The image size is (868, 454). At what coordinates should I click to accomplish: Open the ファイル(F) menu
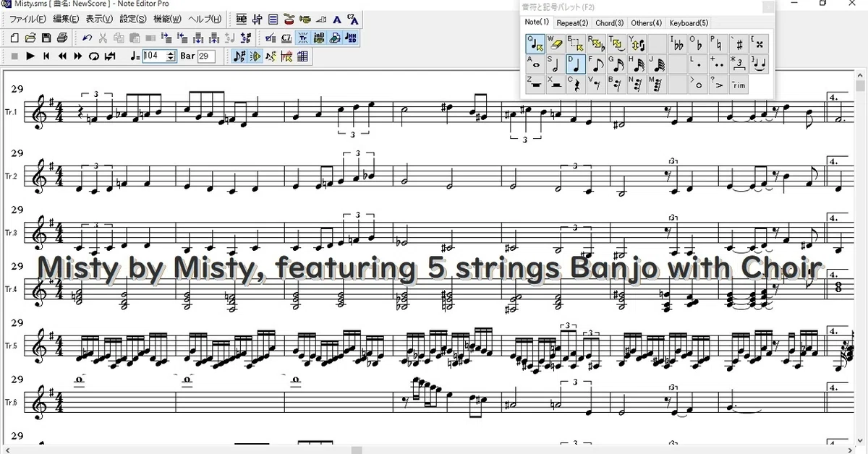click(x=28, y=19)
